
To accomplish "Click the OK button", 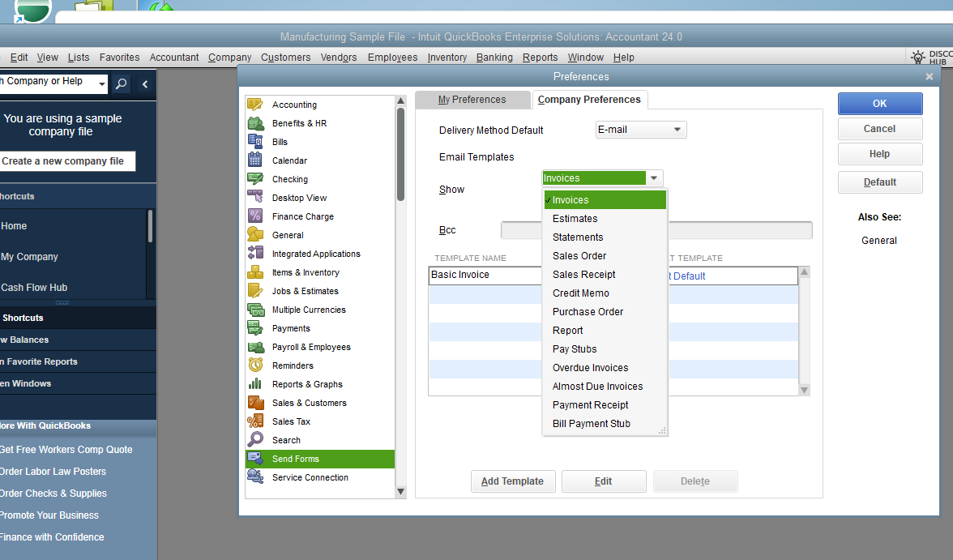I will point(880,104).
